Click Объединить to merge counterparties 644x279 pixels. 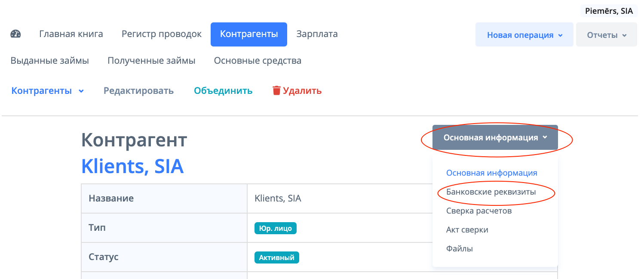223,91
